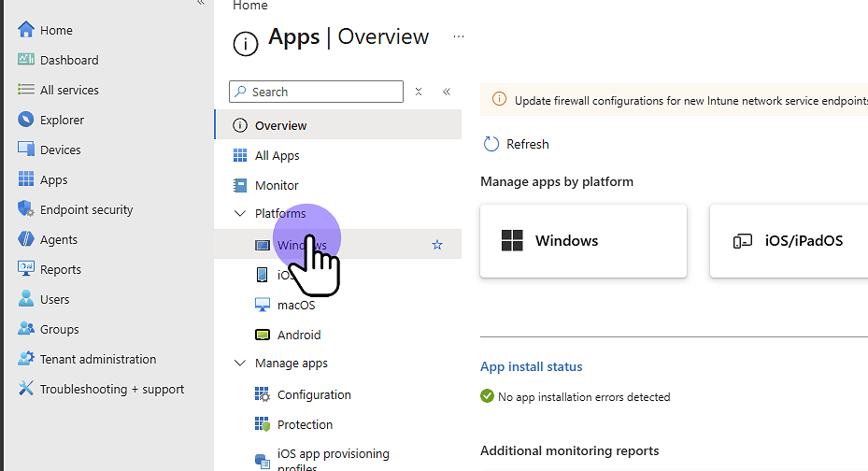Screen dimensions: 868x471
Task: Click the Home house icon in sidebar
Action: (25, 30)
